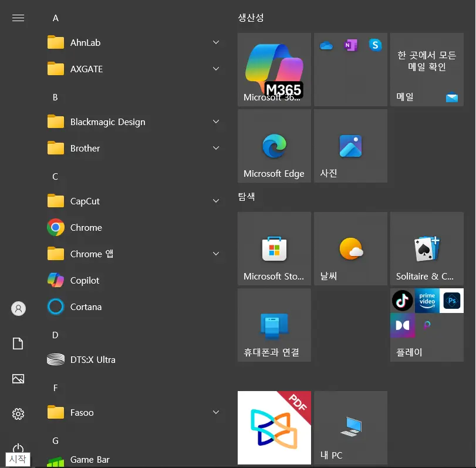Open DTS:X Ultra app

click(134, 359)
